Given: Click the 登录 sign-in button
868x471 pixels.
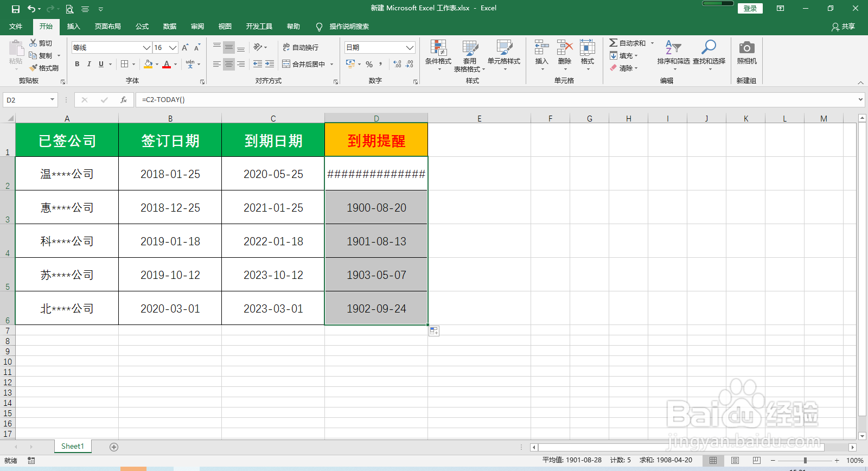Looking at the screenshot, I should coord(750,8).
